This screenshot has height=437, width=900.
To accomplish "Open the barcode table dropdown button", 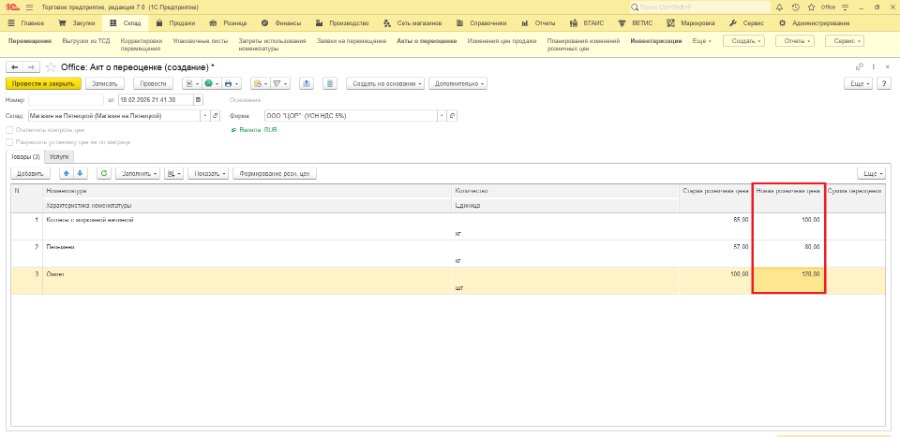I will [173, 173].
